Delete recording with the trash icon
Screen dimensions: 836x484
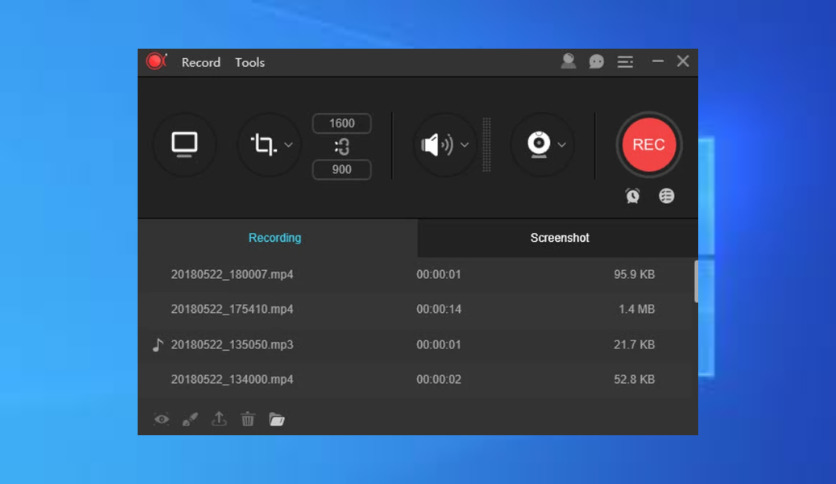[248, 419]
